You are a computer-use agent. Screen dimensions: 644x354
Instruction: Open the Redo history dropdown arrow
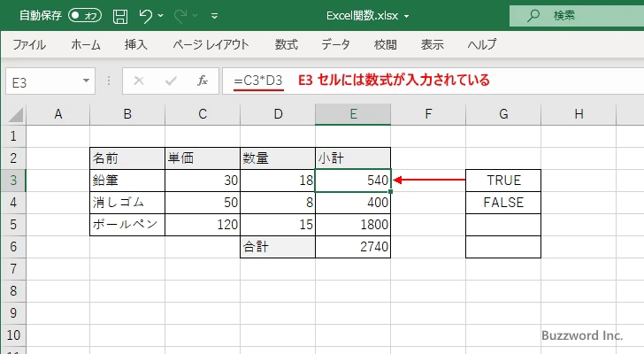(x=195, y=16)
